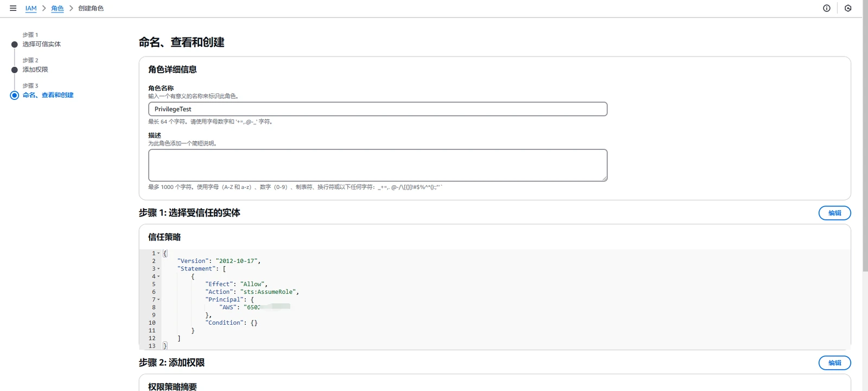The height and width of the screenshot is (391, 868).
Task: Click the 角色详细信息 heading
Action: click(173, 70)
